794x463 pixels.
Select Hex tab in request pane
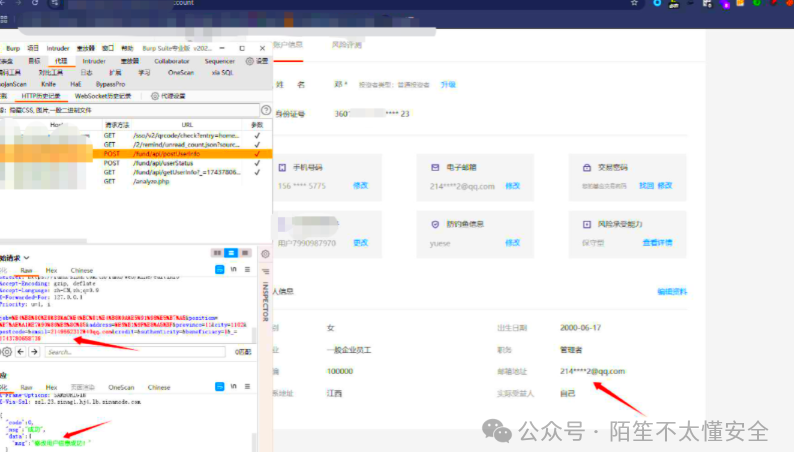click(x=51, y=271)
